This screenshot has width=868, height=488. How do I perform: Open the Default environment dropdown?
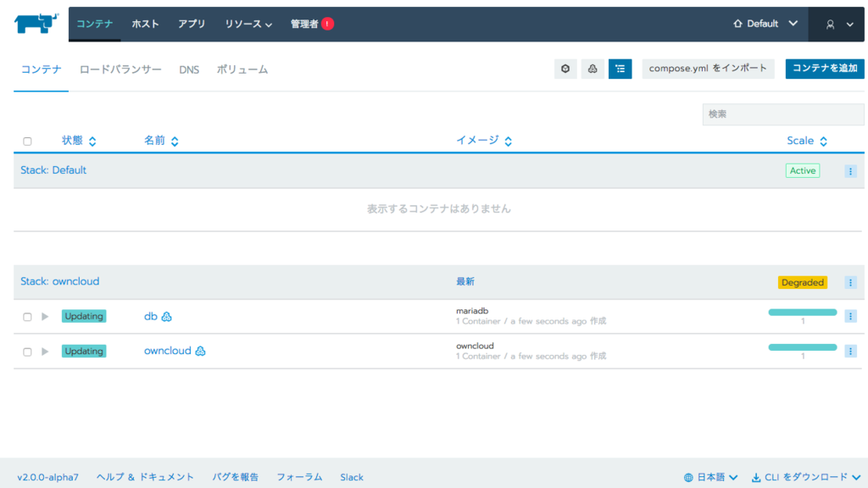coord(765,24)
